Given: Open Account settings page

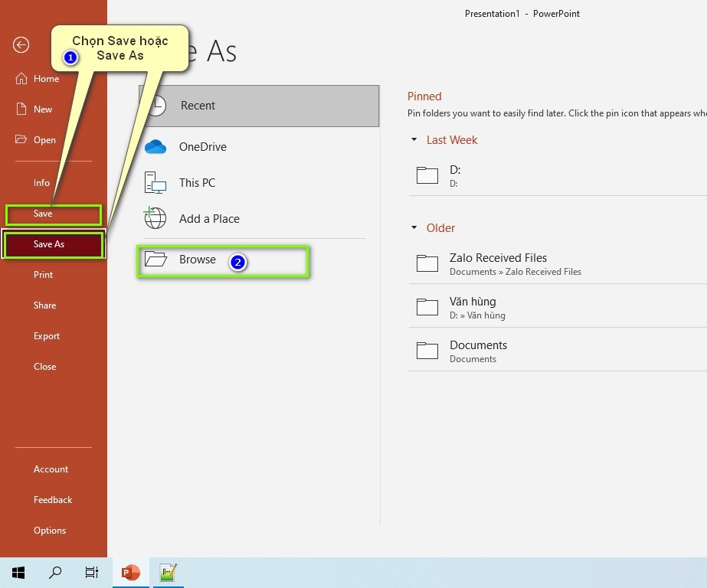Looking at the screenshot, I should [51, 469].
